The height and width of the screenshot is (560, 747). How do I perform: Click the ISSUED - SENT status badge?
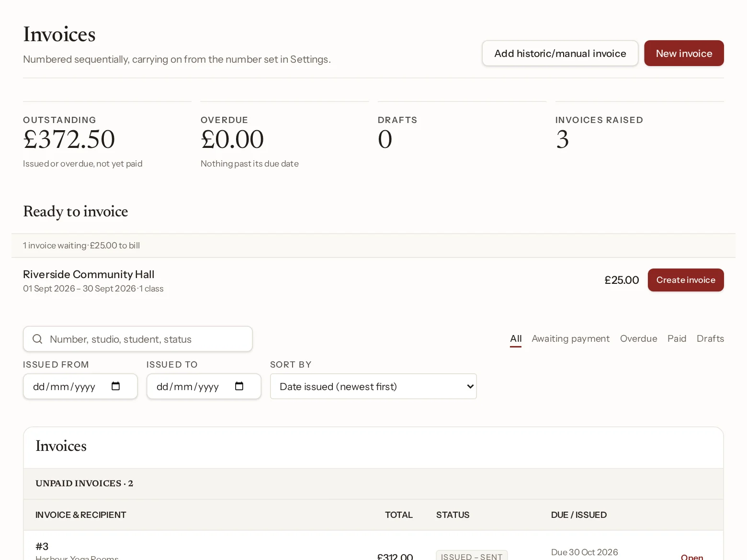pyautogui.click(x=472, y=556)
